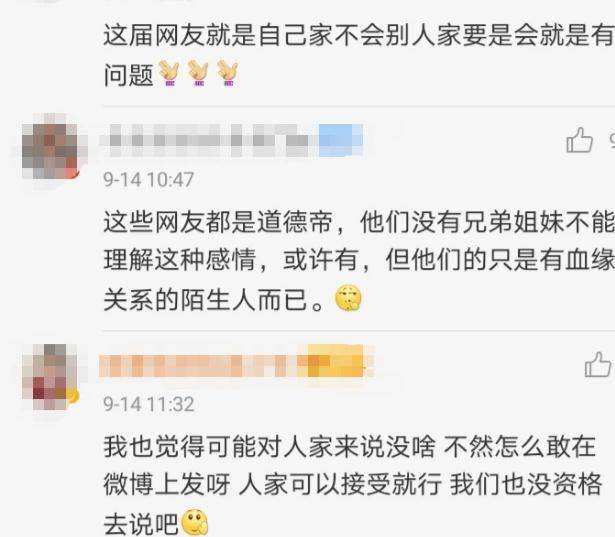Like the comment posted at 9-14 11:32

[x=598, y=365]
